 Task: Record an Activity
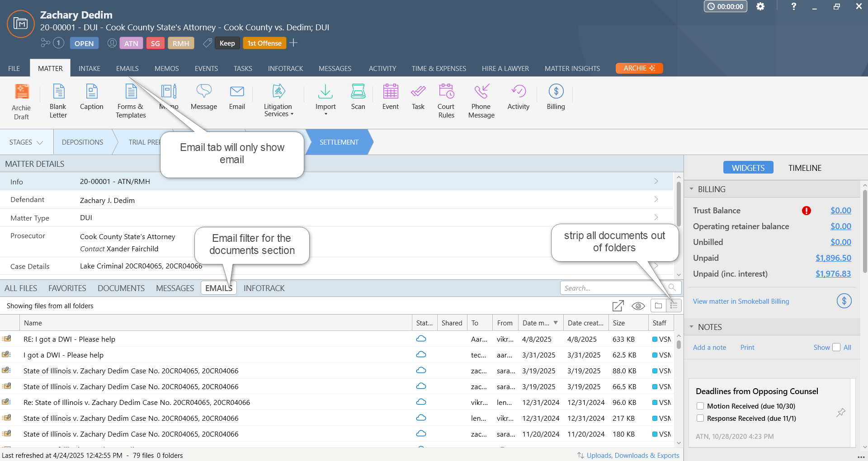click(519, 97)
